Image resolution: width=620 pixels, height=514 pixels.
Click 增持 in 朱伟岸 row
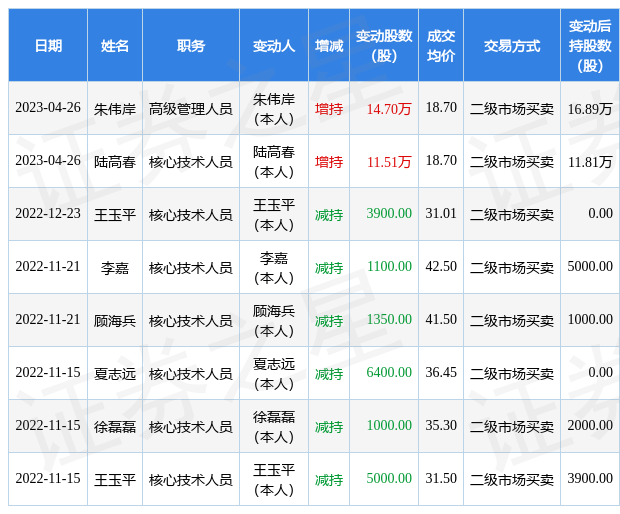[x=329, y=109]
